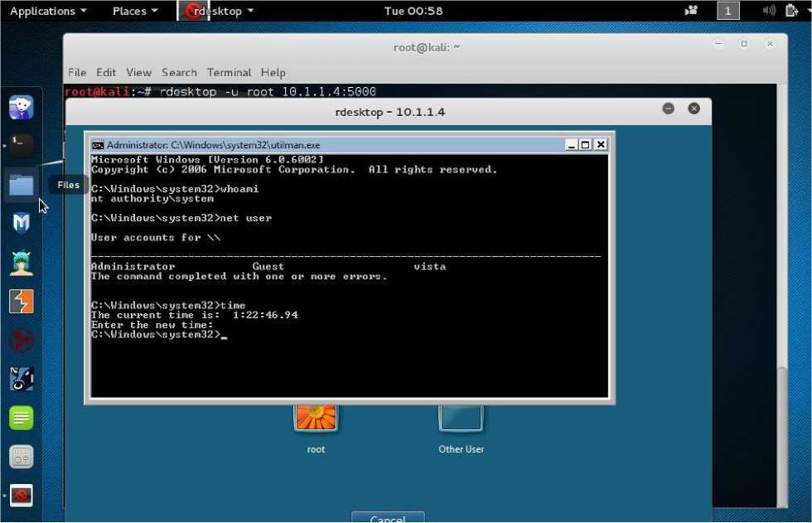Minimize the utilman.exe command prompt

tap(571, 145)
